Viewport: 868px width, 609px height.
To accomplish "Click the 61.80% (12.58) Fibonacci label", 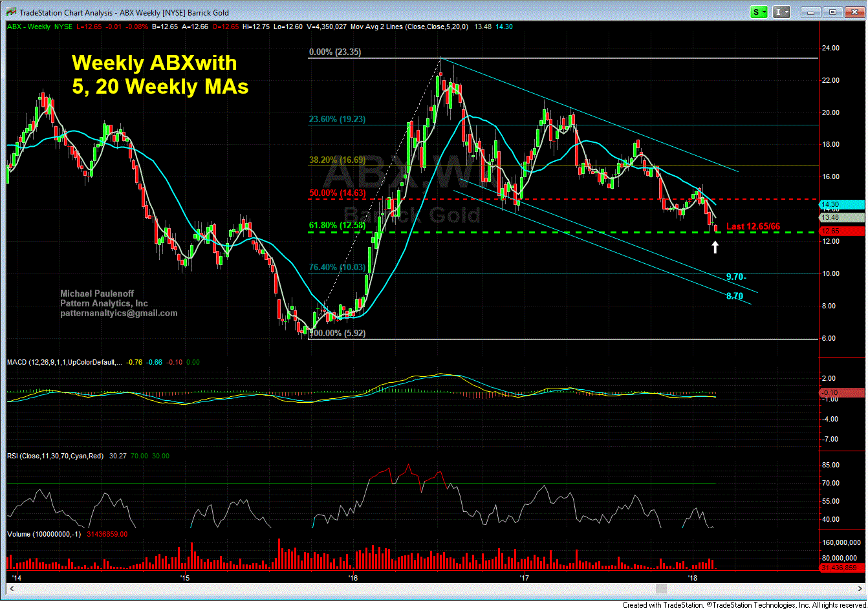I will point(337,226).
